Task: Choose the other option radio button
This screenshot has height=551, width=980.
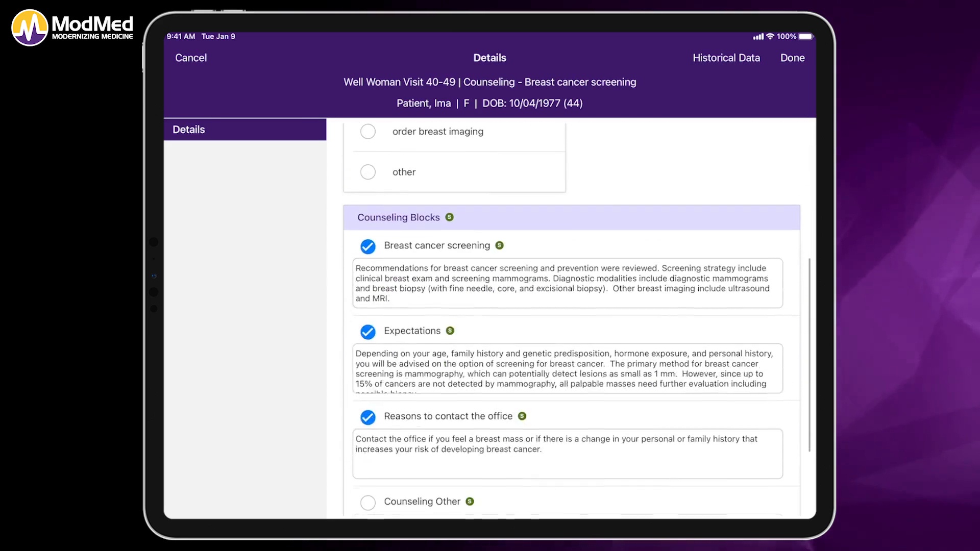Action: point(368,172)
